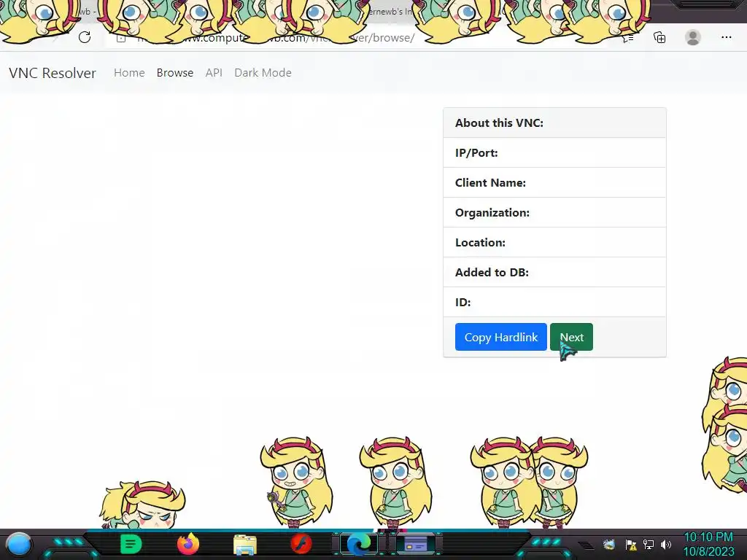Launch Firefox from the taskbar

click(x=187, y=544)
